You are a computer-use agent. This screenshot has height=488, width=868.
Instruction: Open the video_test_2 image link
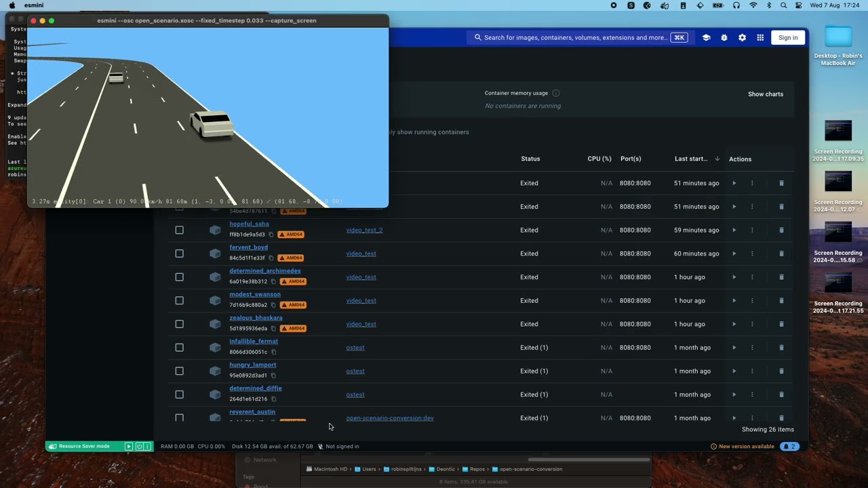(364, 230)
